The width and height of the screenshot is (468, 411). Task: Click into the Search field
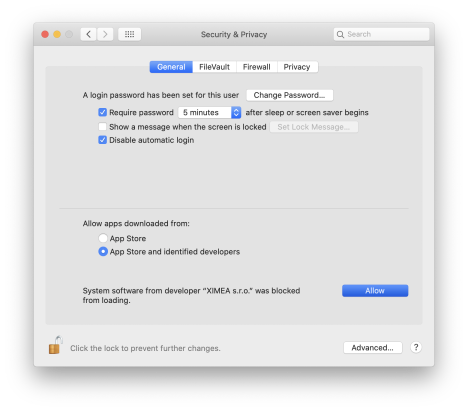coord(381,34)
